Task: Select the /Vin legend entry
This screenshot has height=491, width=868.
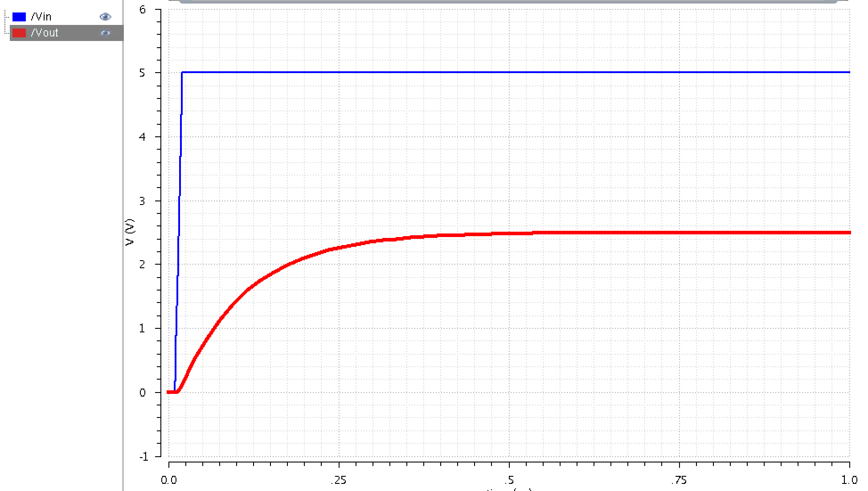Action: click(41, 17)
